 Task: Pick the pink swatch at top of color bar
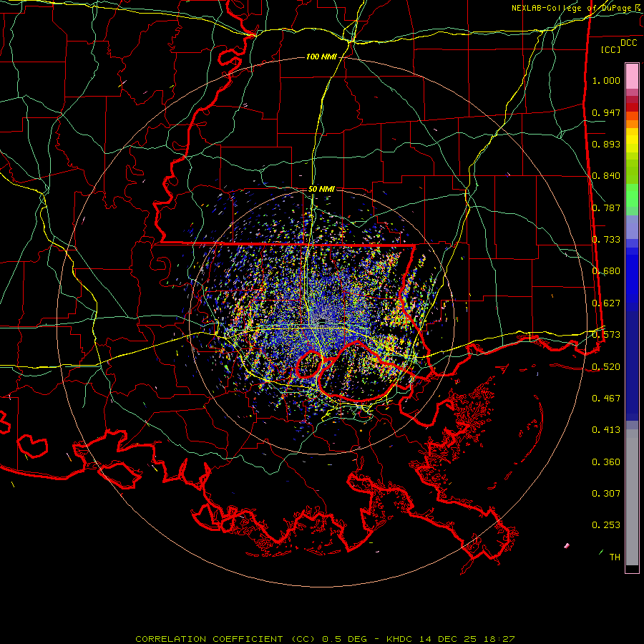[x=632, y=77]
